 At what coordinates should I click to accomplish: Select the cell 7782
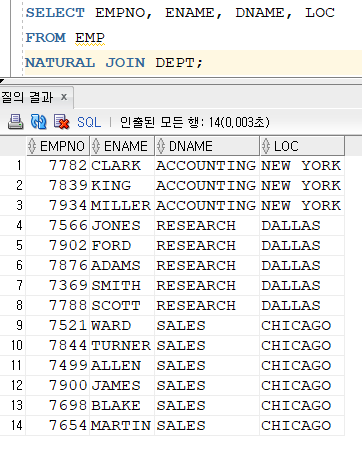click(58, 165)
